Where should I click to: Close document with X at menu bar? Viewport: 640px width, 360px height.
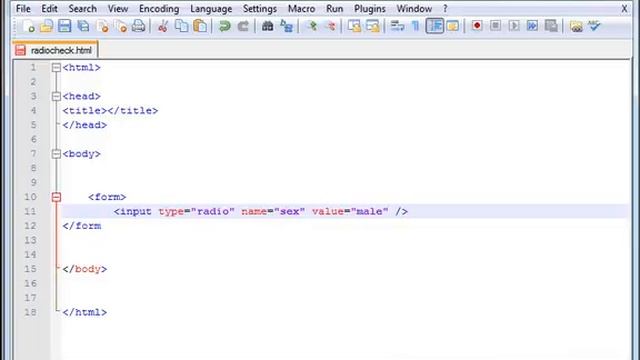click(624, 9)
